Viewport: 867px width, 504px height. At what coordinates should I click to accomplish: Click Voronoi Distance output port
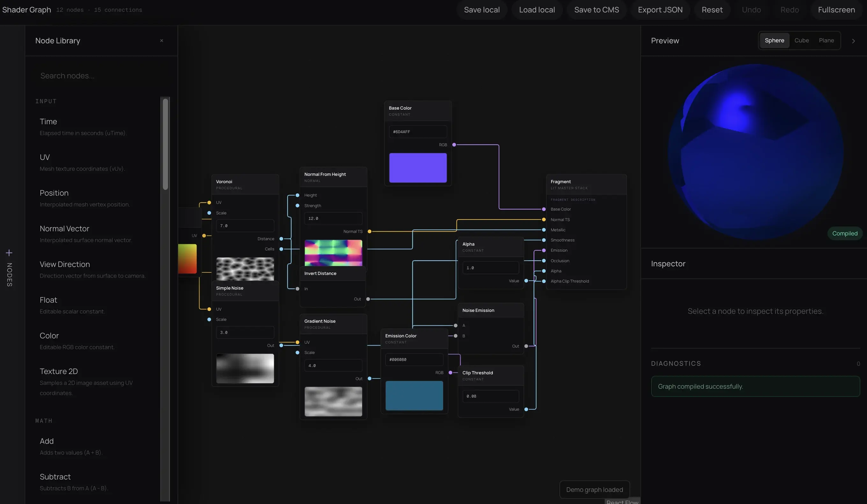[281, 239]
